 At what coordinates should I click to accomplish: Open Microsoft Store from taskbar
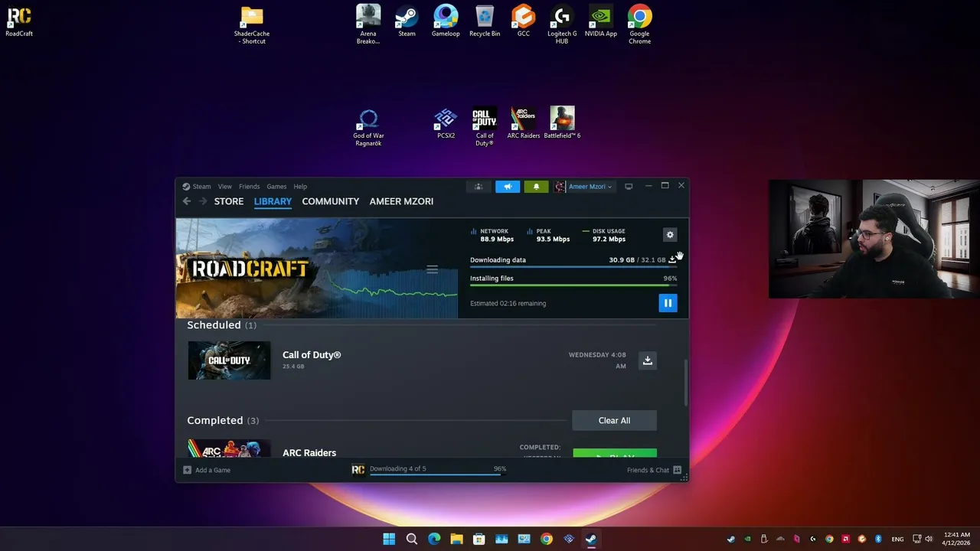(x=479, y=539)
